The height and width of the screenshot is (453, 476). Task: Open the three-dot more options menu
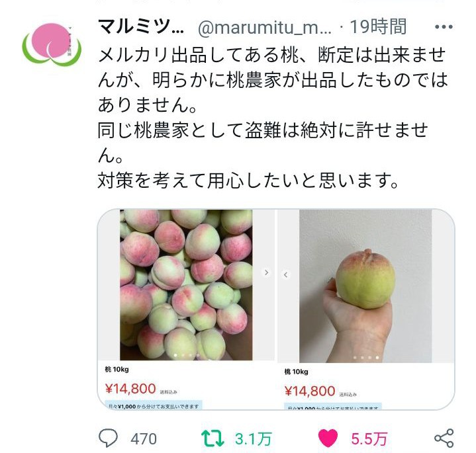click(443, 27)
